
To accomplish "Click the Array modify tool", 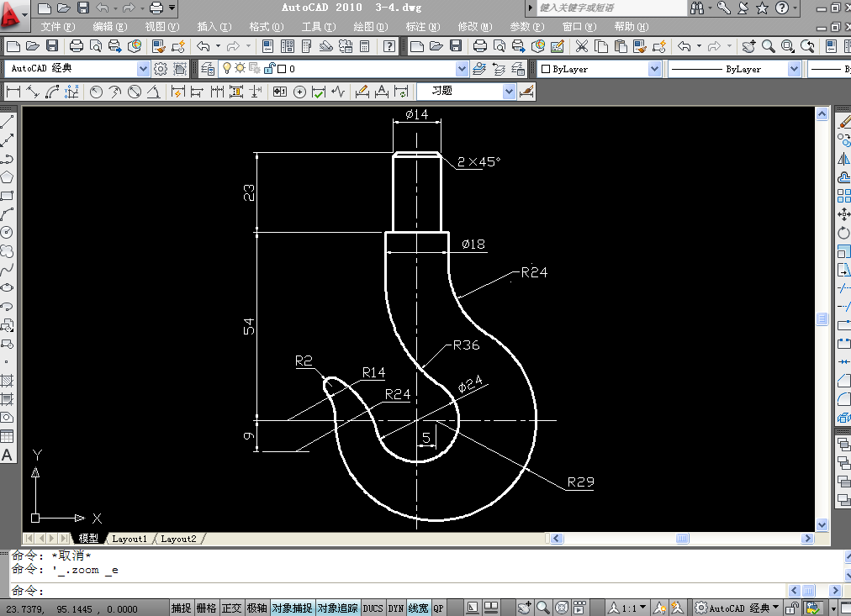I will pos(843,196).
